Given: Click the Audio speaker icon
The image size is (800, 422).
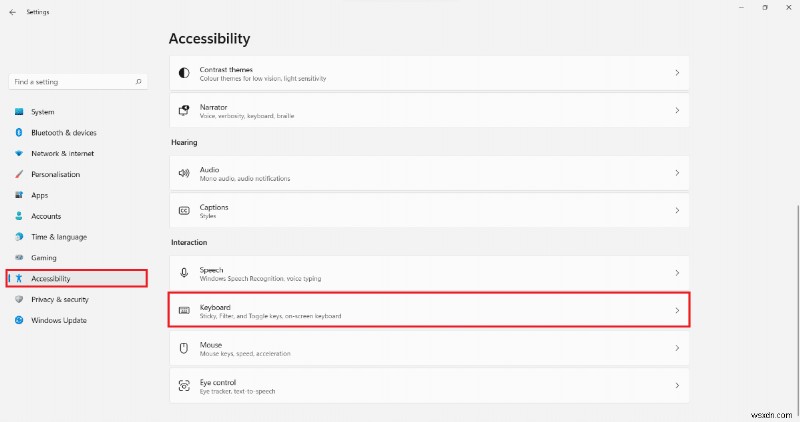Looking at the screenshot, I should coord(184,173).
